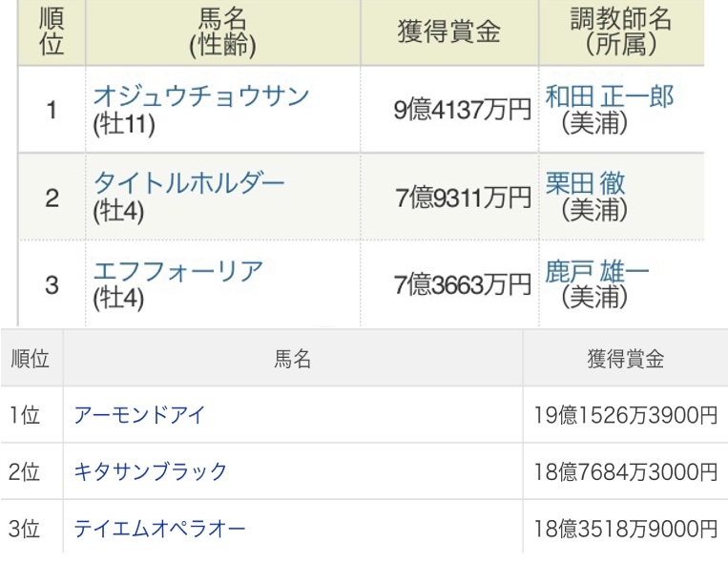
Task: Click the 獲得賞金 header in lower table
Action: tap(625, 358)
